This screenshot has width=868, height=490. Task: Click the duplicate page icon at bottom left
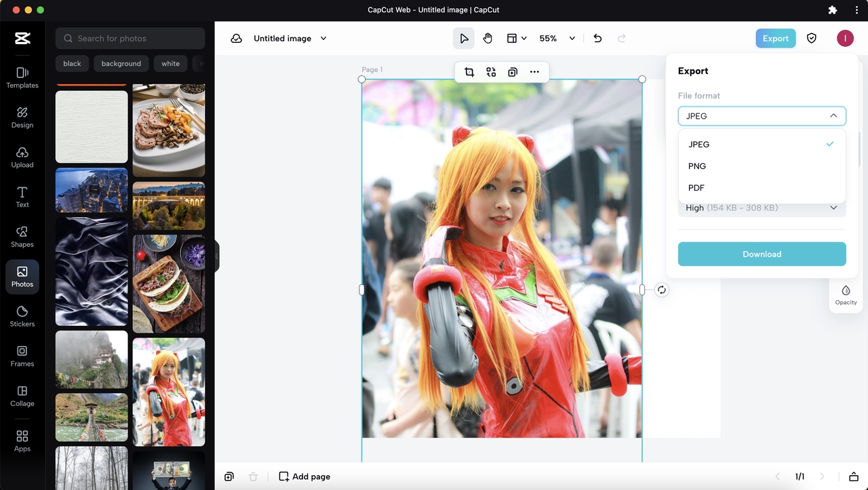(x=229, y=476)
